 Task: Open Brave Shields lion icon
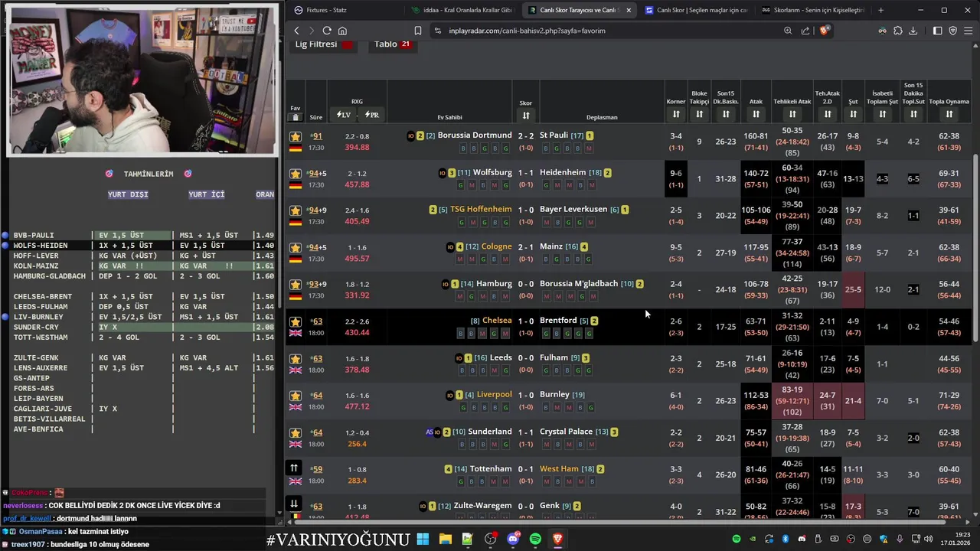pyautogui.click(x=824, y=31)
